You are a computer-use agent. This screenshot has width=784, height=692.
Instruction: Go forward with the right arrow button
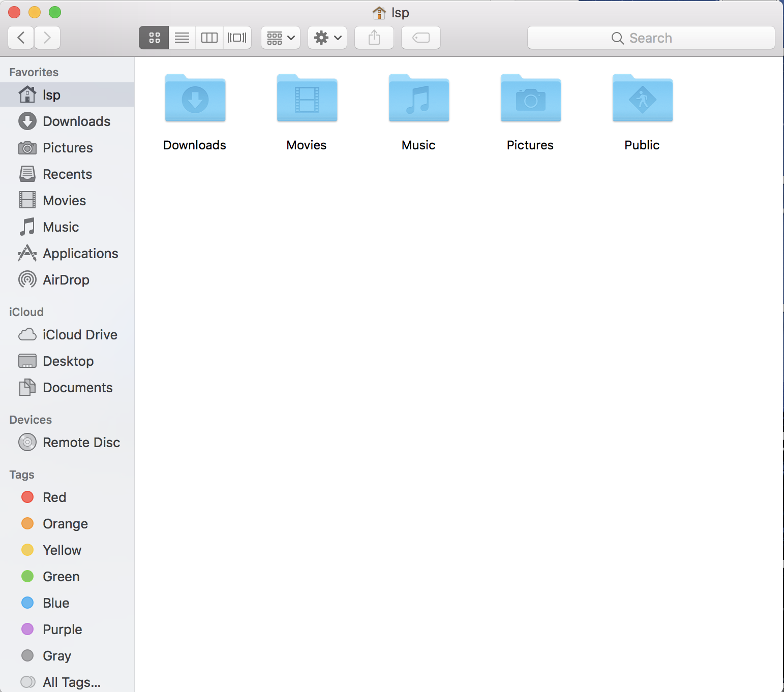point(47,38)
